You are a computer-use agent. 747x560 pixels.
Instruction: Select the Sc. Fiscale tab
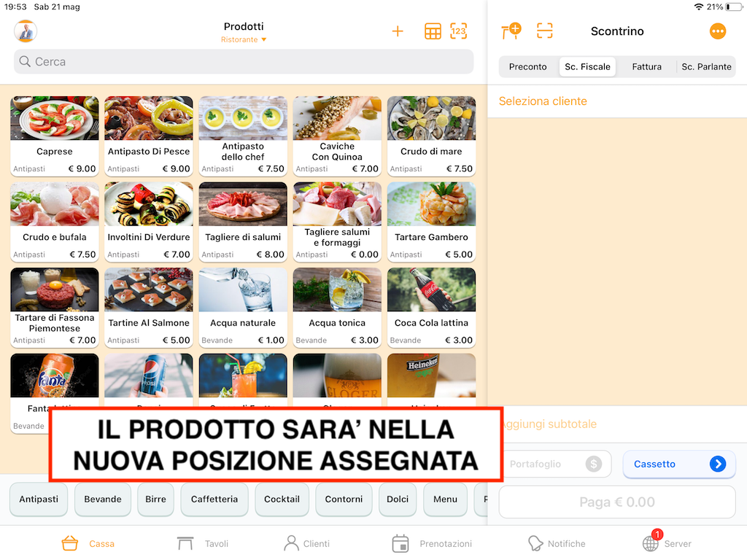click(587, 66)
